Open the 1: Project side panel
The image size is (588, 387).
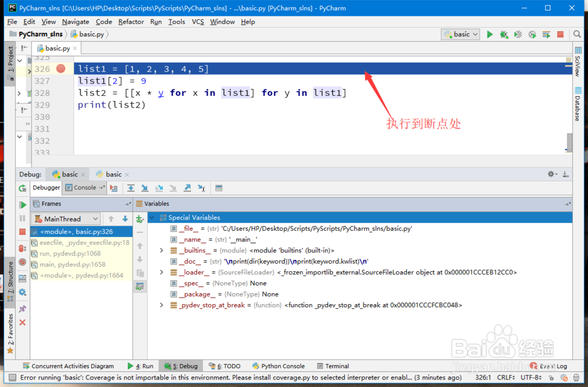(10, 63)
